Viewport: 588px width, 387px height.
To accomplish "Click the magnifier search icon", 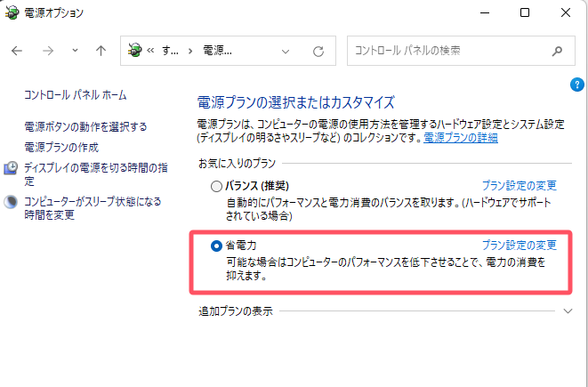I will 557,51.
